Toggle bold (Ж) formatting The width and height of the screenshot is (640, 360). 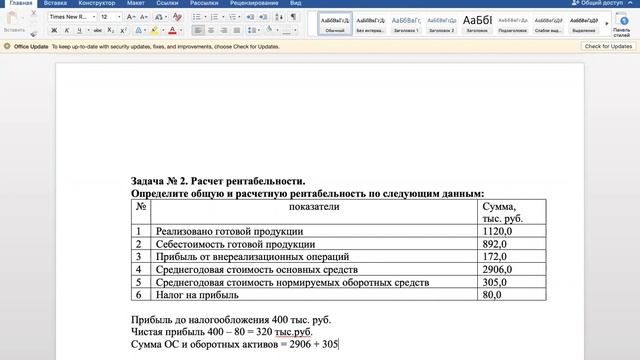54,30
